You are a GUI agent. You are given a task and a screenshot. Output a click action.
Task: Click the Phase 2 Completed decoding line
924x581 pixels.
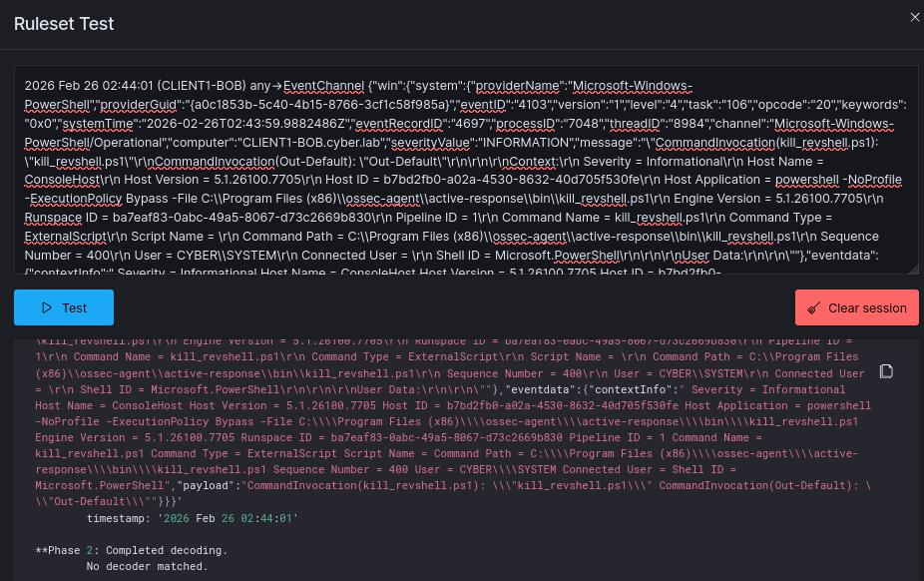131,550
